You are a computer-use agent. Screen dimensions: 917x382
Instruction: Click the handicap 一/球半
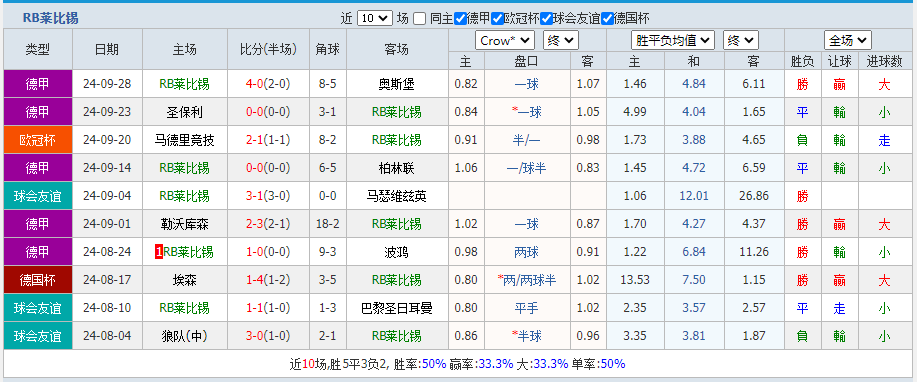click(527, 168)
